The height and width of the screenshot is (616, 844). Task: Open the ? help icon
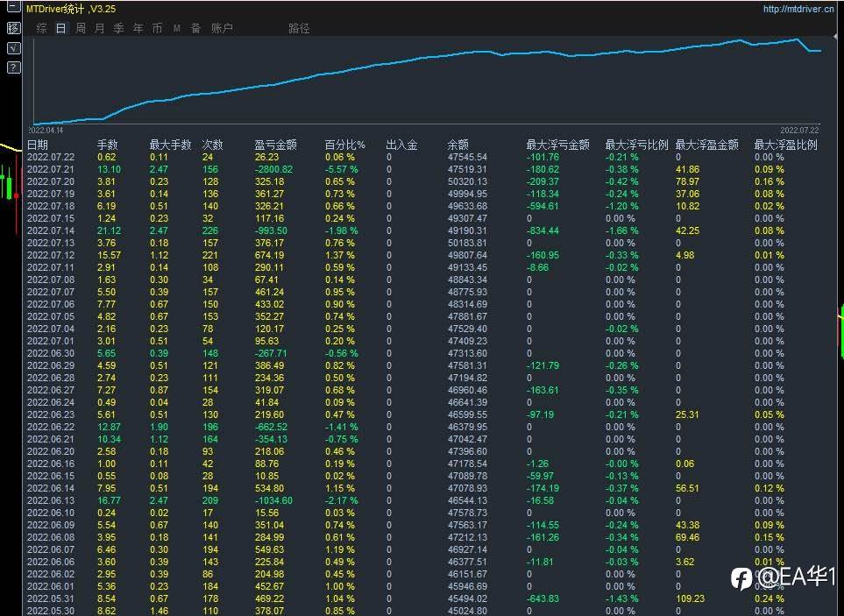tap(13, 67)
